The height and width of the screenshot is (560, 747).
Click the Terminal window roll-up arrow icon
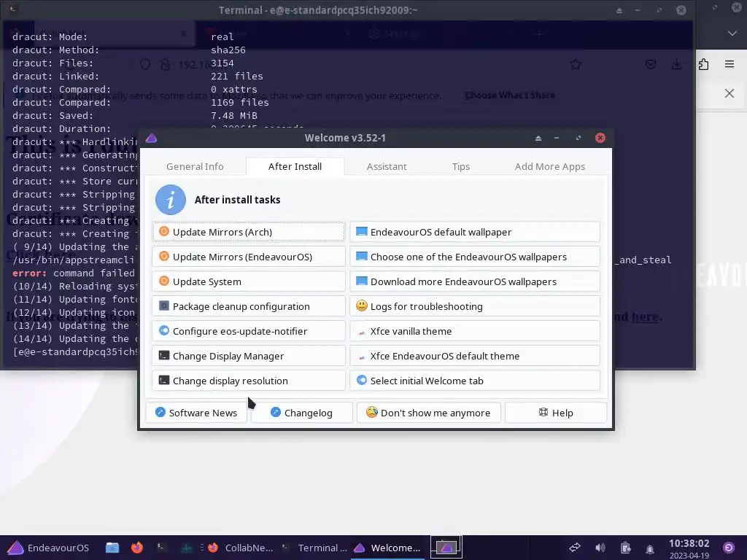point(619,10)
